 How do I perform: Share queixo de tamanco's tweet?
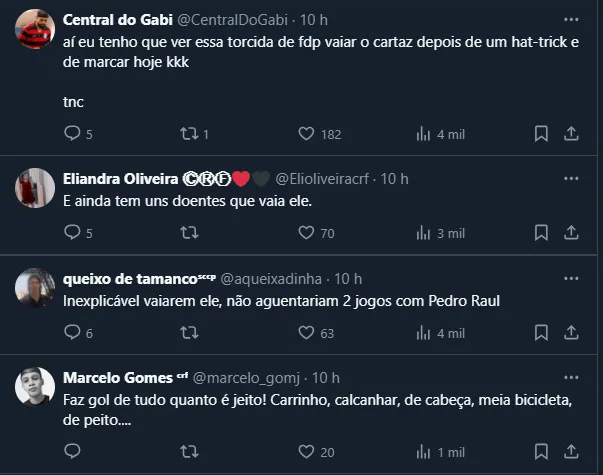[572, 333]
